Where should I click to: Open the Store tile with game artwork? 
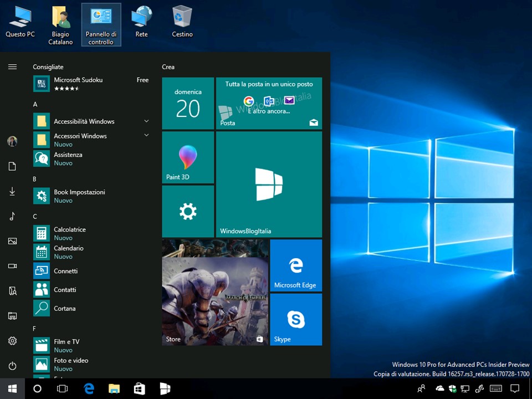pyautogui.click(x=215, y=293)
